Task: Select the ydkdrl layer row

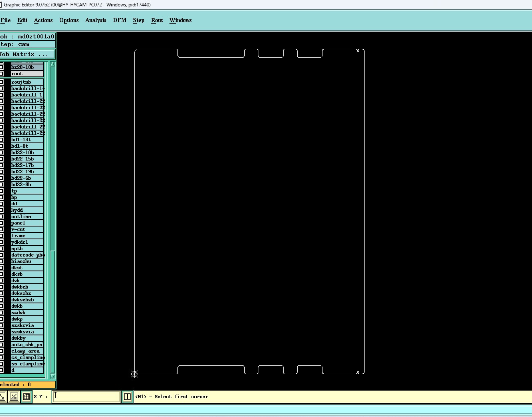Action: pyautogui.click(x=27, y=242)
